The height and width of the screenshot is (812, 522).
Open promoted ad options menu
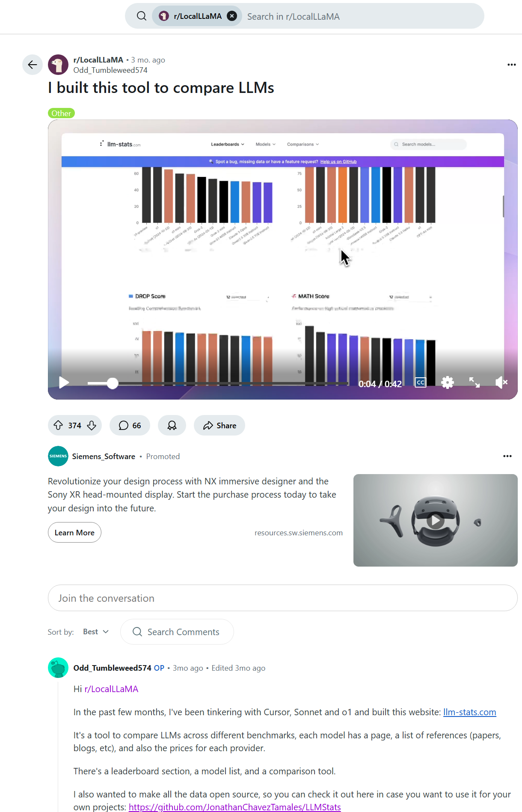pos(507,456)
